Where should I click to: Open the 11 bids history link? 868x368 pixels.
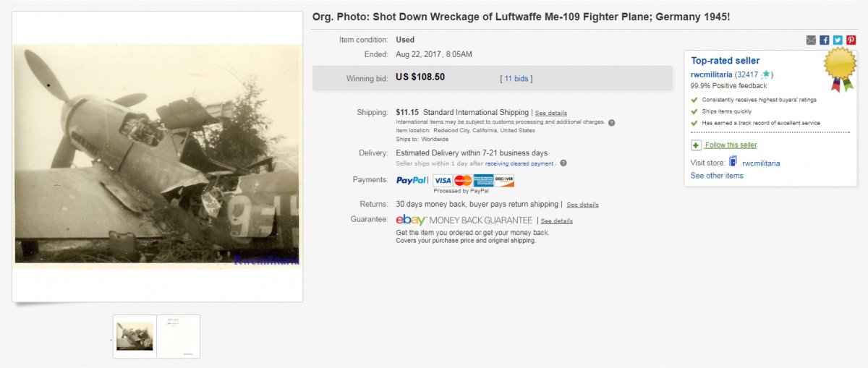point(516,78)
